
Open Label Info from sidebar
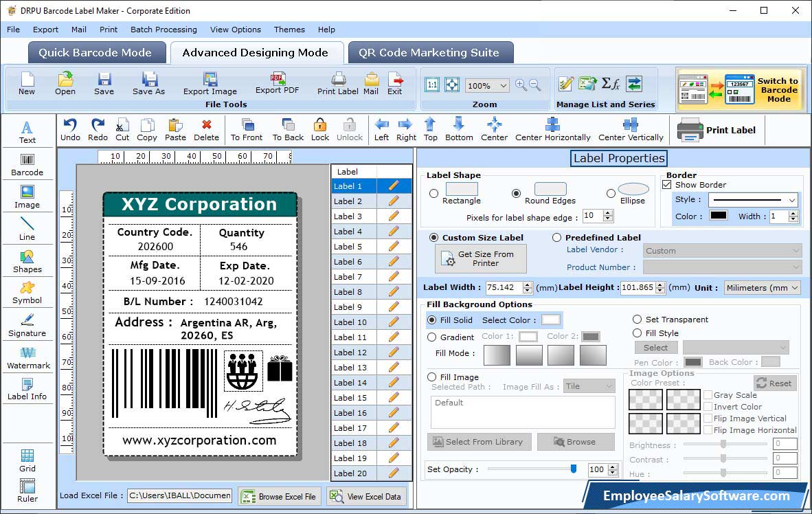click(x=27, y=389)
